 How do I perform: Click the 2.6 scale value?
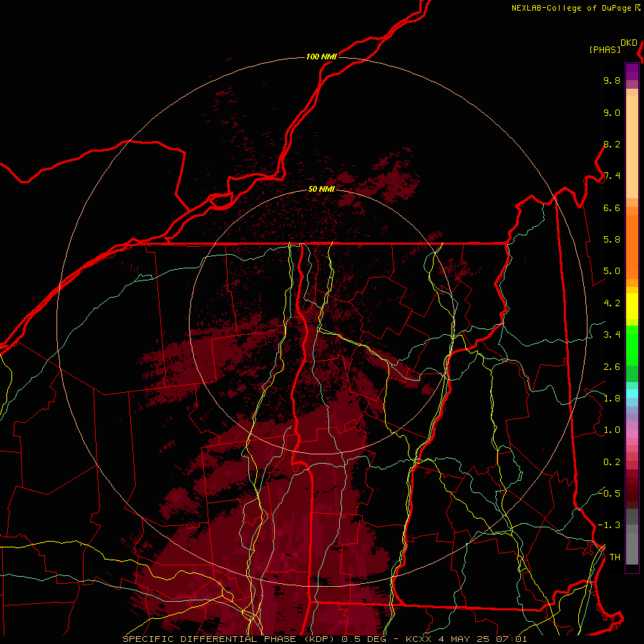tap(612, 367)
